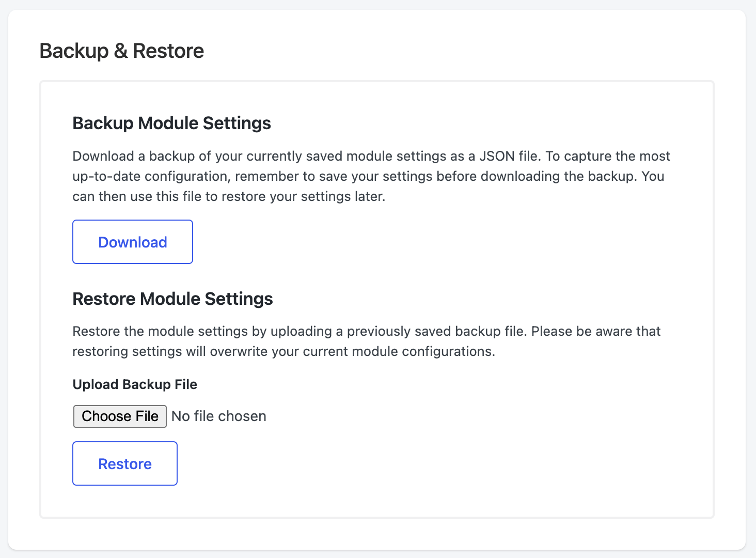Click the paragraph starting 'Restore the module settings'
Screen dimensions: 756x558
pyautogui.click(x=367, y=341)
